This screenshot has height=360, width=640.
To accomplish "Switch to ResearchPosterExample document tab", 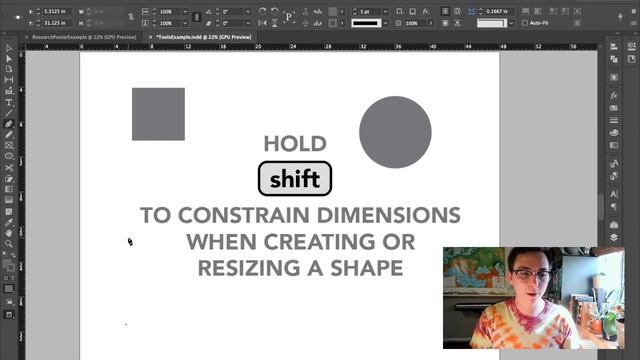I will tap(84, 37).
